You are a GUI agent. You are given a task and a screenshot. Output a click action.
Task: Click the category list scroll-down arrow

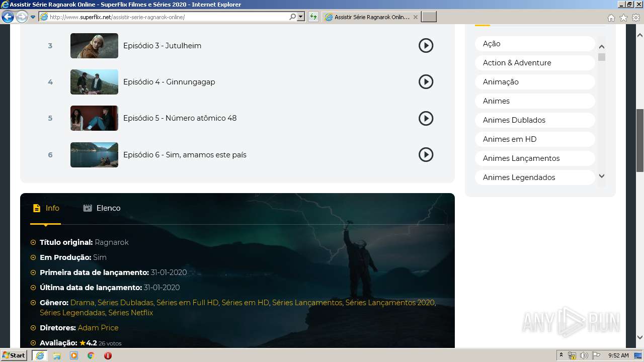tap(602, 176)
